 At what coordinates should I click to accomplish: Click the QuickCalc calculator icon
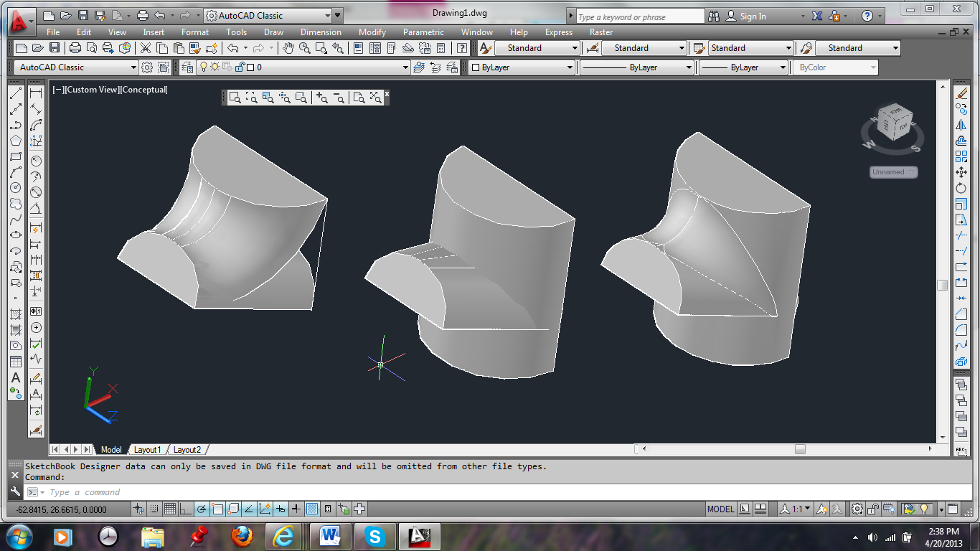click(441, 48)
